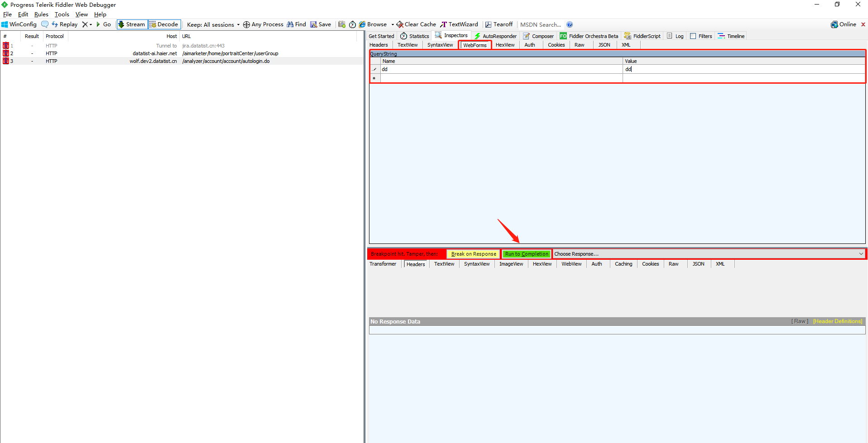Click the Remove sessions X icon
868x443 pixels.
(85, 24)
